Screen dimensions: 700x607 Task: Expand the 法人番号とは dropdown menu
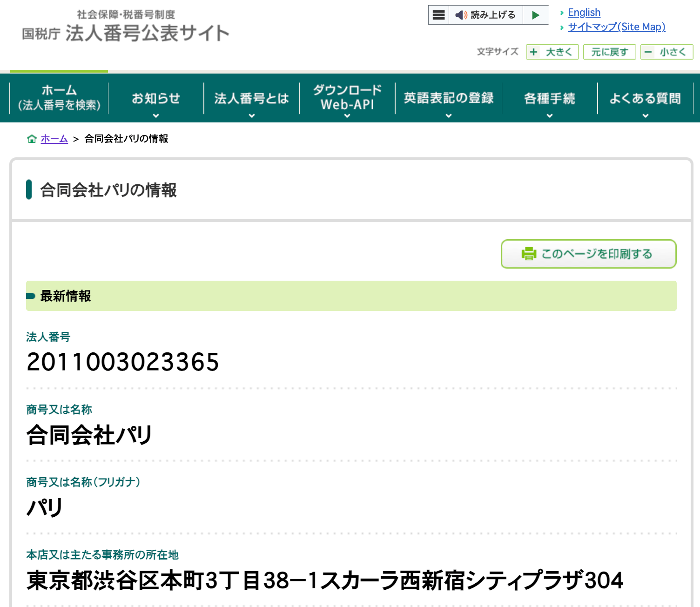(251, 99)
